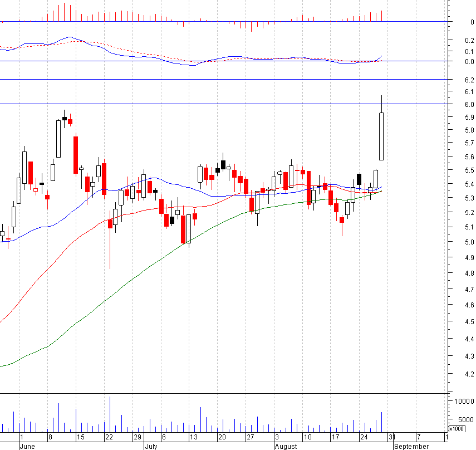476x450 pixels.
Task: Pick the '4.8' price axis label
Action: pyautogui.click(x=469, y=273)
